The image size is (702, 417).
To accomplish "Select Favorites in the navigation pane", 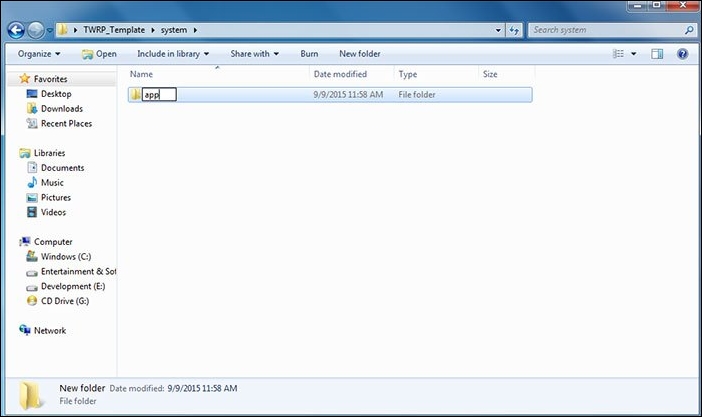I will click(51, 79).
